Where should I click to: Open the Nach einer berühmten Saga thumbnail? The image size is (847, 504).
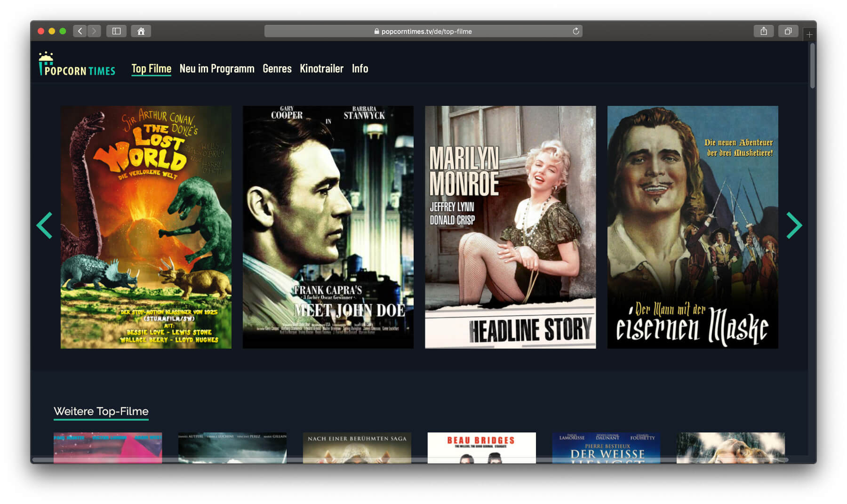pyautogui.click(x=357, y=448)
